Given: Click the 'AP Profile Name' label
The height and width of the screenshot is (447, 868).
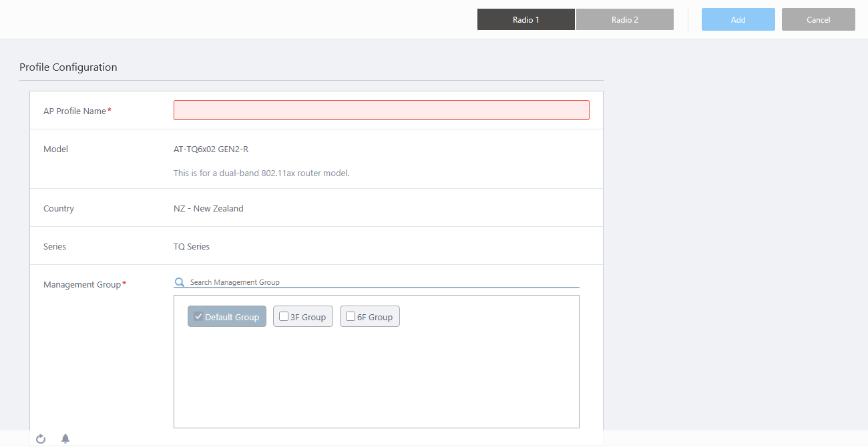Looking at the screenshot, I should pos(75,111).
